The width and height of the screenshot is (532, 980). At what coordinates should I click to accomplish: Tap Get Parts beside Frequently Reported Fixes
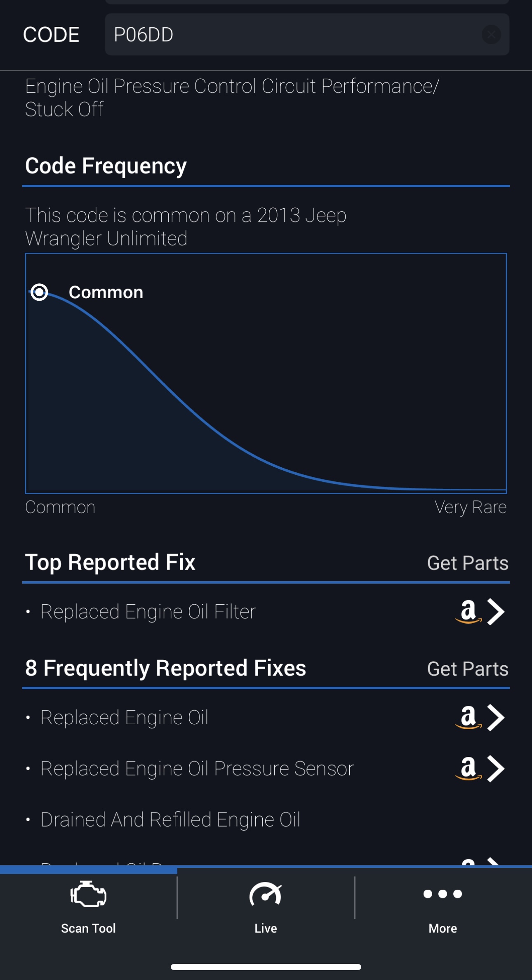pos(468,669)
